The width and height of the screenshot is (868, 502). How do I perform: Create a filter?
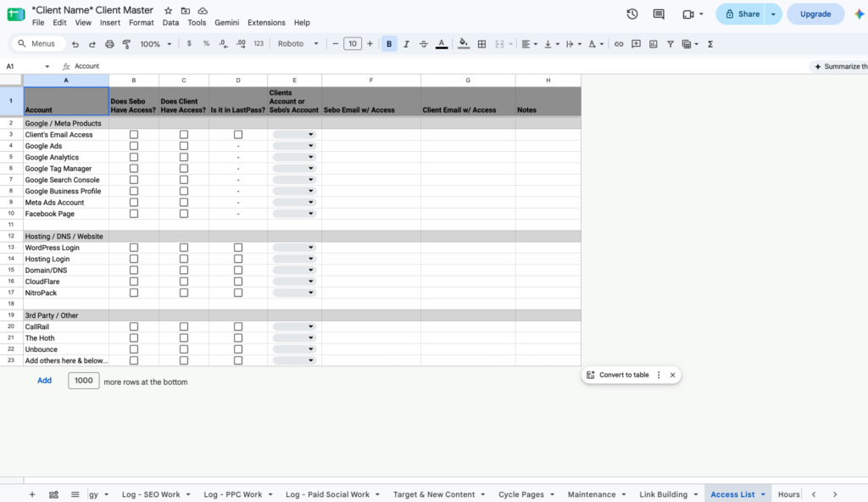click(670, 44)
